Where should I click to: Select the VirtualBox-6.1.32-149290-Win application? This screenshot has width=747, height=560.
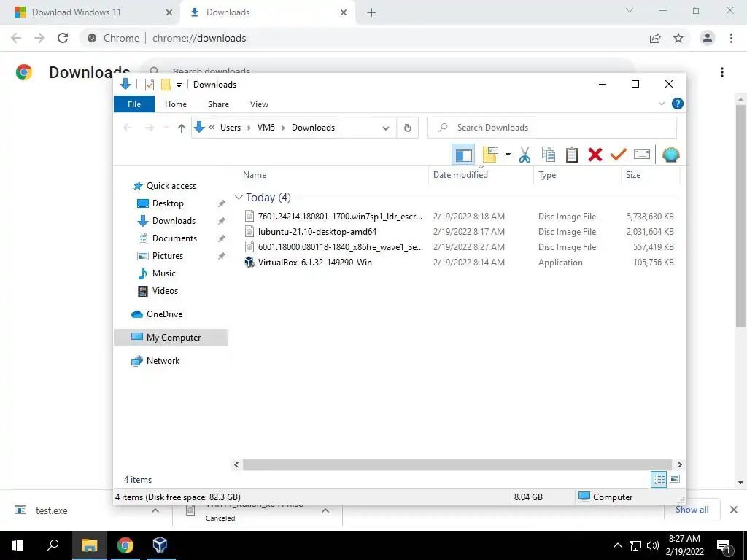click(x=314, y=262)
